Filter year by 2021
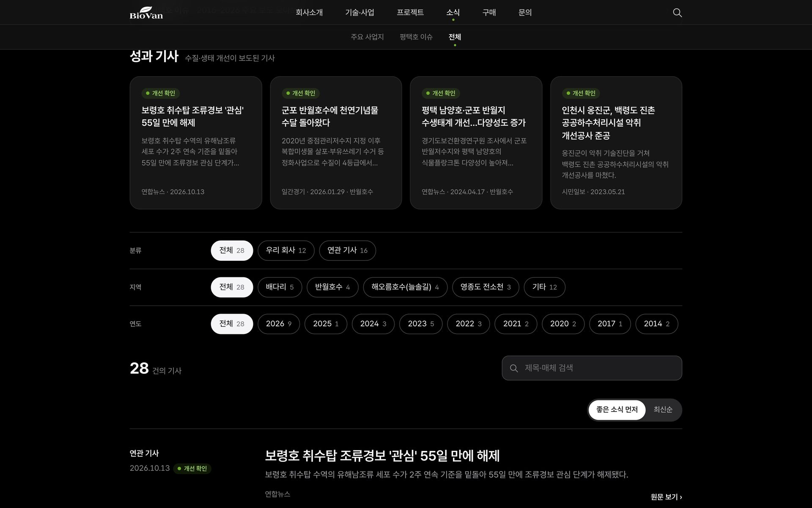812x508 pixels. point(516,324)
